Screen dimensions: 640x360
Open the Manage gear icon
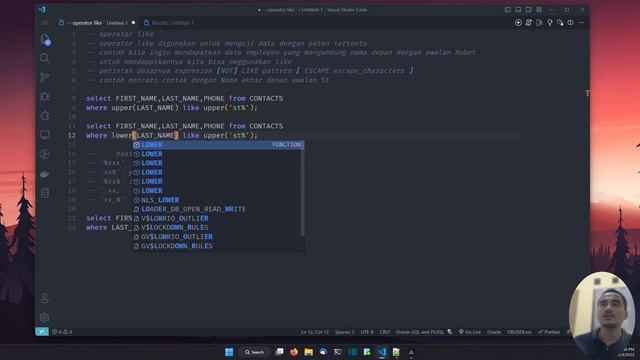[45, 317]
